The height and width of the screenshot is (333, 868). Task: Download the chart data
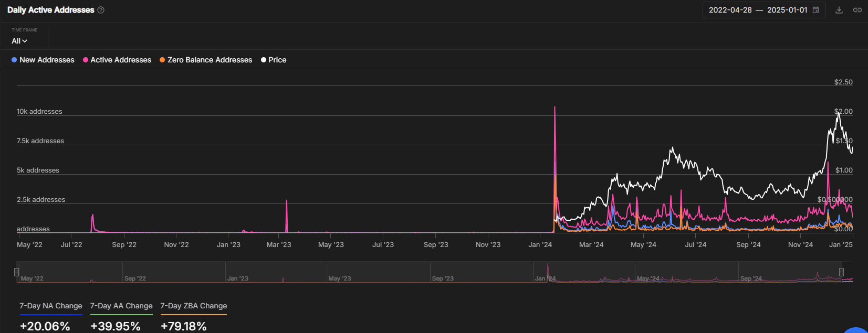click(x=839, y=10)
